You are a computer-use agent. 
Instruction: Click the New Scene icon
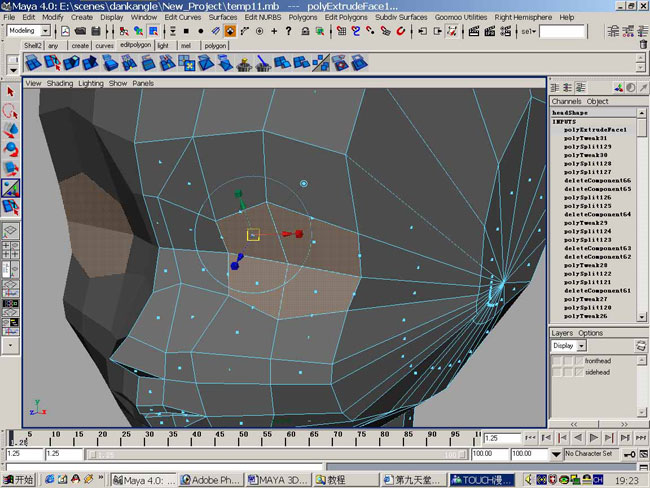click(65, 31)
